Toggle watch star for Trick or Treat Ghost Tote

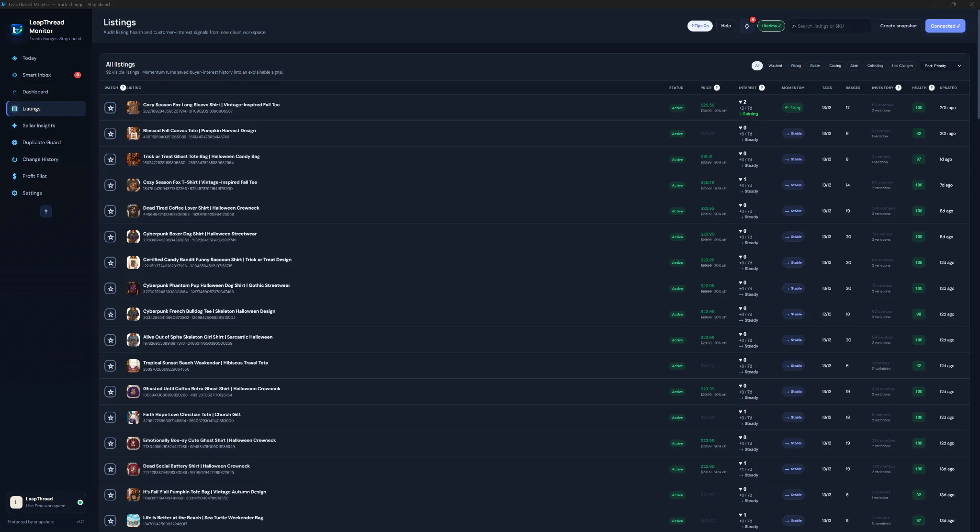[111, 159]
